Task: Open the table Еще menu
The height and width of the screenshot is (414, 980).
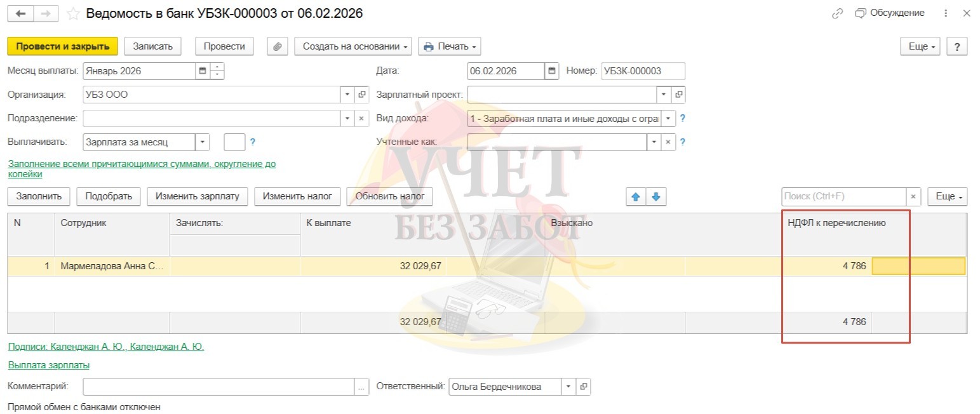Action: click(947, 197)
